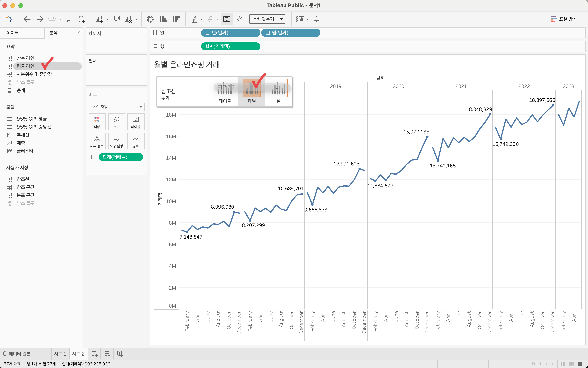Toggle the Fix Axes pin icon
Viewport: 588px width, 368px height.
[239, 19]
